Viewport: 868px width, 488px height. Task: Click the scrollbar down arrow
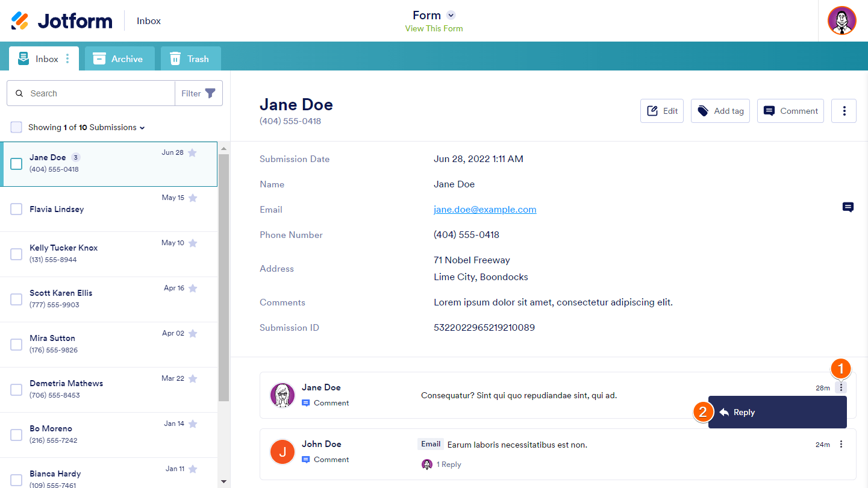click(223, 481)
